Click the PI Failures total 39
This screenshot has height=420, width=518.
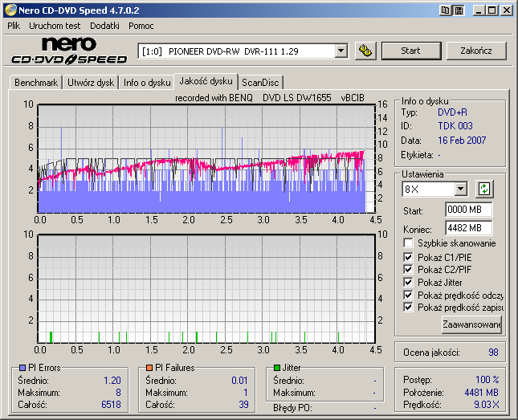[243, 405]
